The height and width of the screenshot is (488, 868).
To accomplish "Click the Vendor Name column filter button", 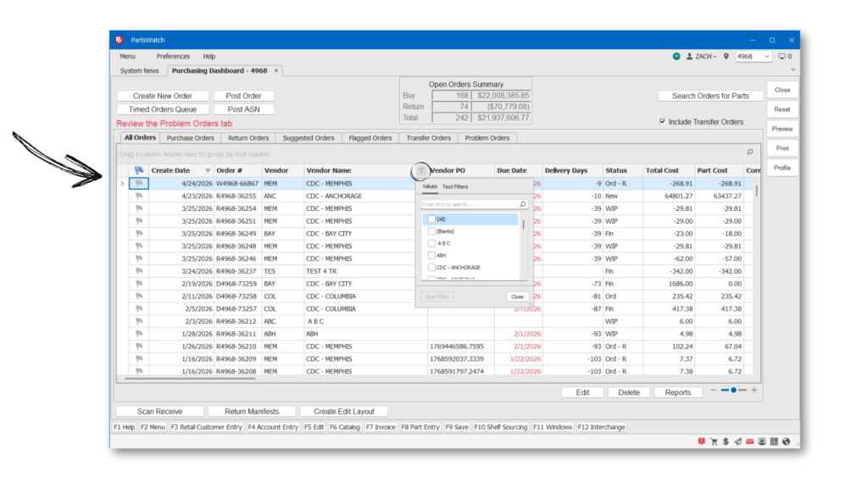I will (420, 171).
